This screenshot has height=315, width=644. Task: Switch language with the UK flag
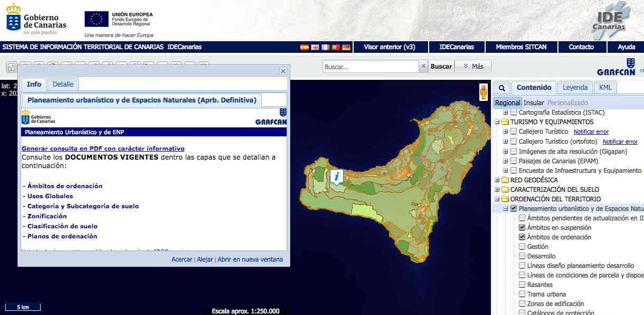[315, 47]
